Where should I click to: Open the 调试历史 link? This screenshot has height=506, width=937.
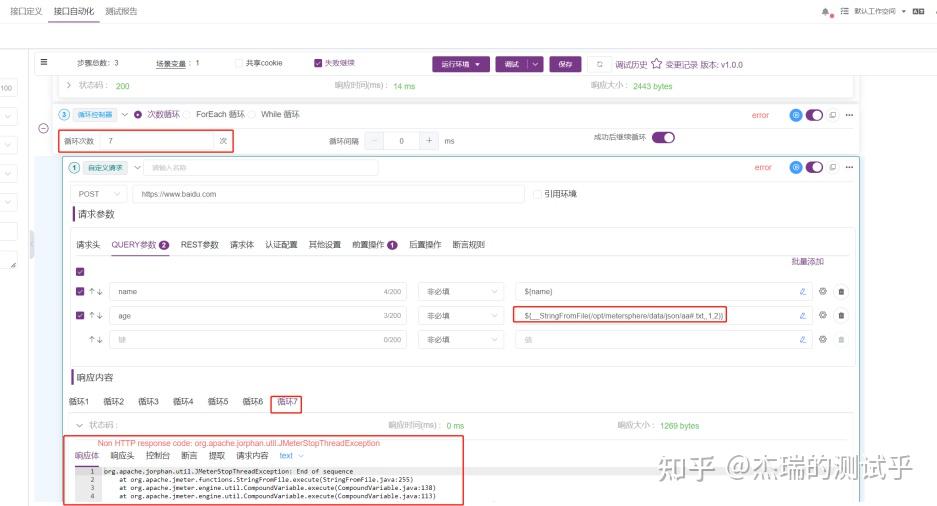(631, 65)
